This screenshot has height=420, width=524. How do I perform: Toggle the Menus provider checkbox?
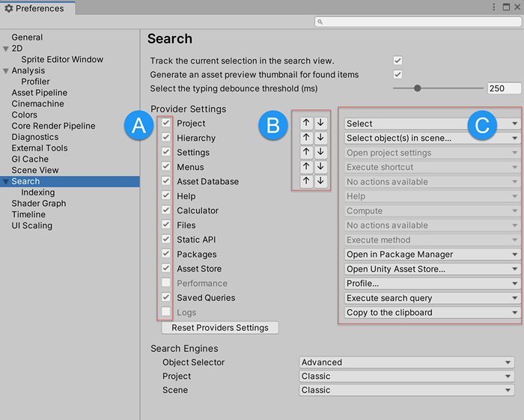coord(166,166)
